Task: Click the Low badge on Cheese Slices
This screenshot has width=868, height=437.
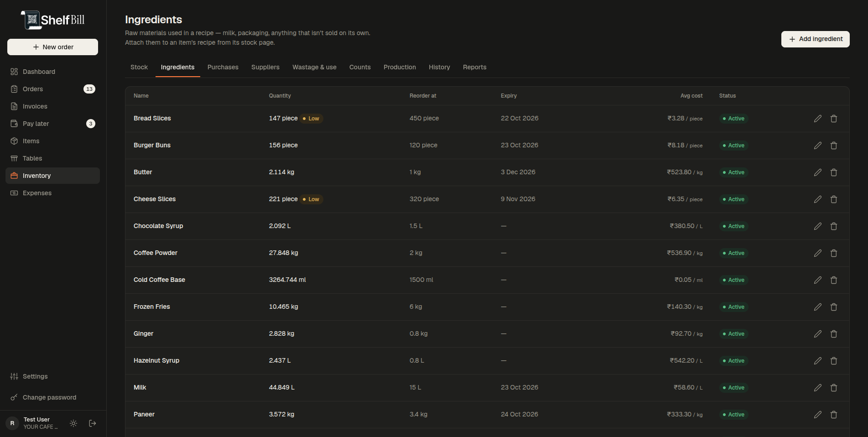Action: (x=311, y=199)
